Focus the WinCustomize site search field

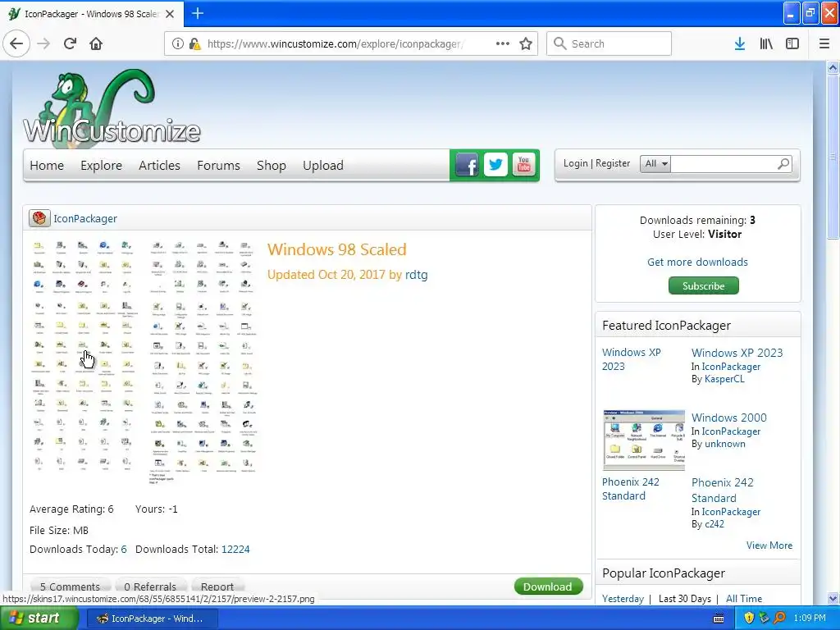pos(723,163)
